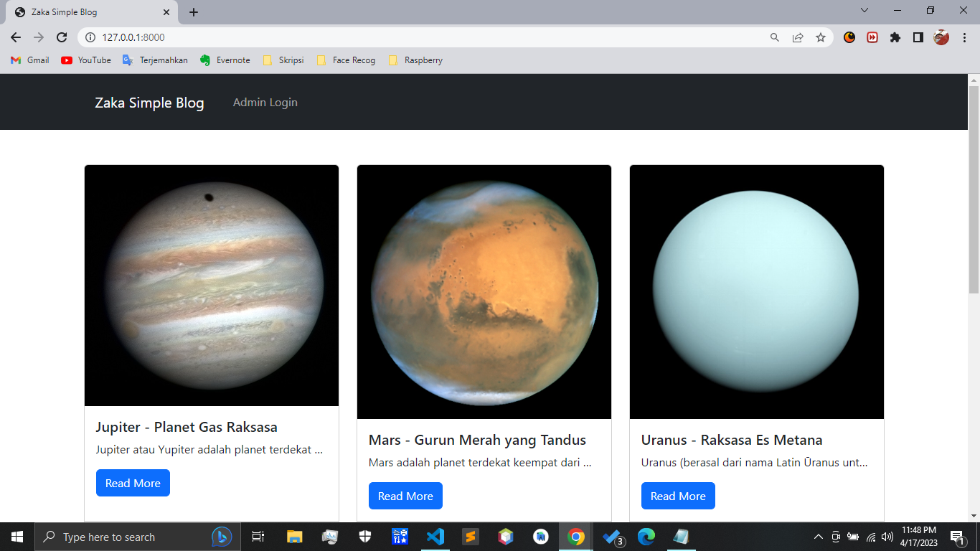The height and width of the screenshot is (551, 980).
Task: Open the Chrome profile avatar
Action: click(x=941, y=37)
